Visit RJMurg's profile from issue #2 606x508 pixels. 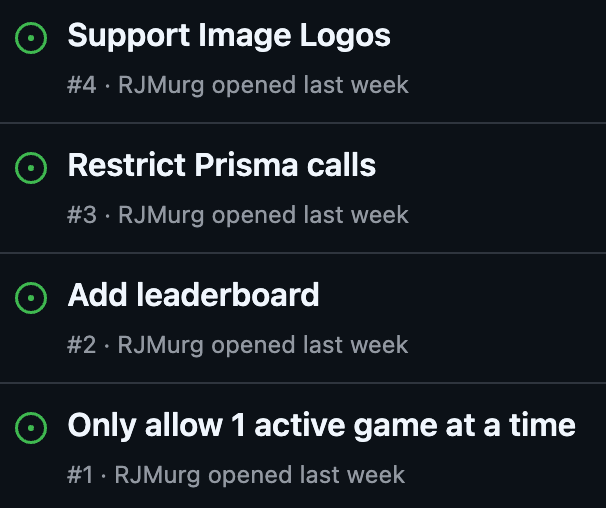[x=162, y=345]
